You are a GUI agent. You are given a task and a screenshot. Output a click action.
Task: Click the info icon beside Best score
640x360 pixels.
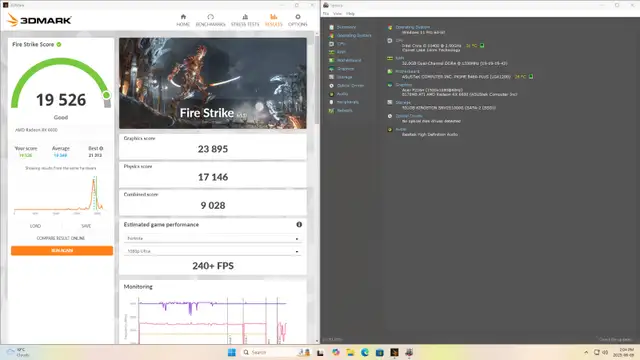pos(101,148)
